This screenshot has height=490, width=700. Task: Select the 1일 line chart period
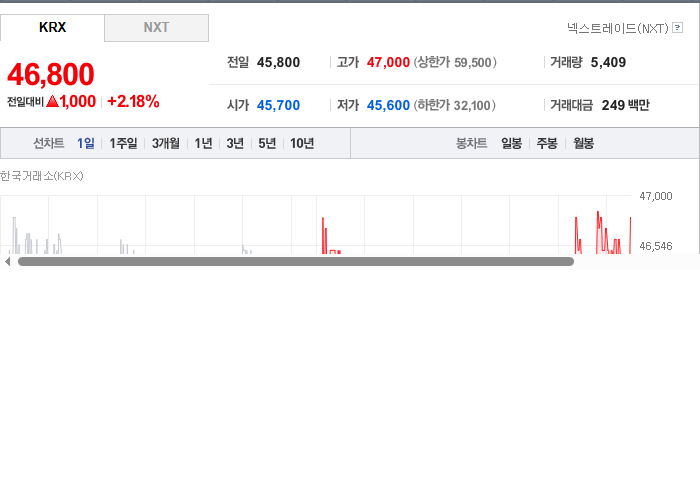click(x=86, y=143)
